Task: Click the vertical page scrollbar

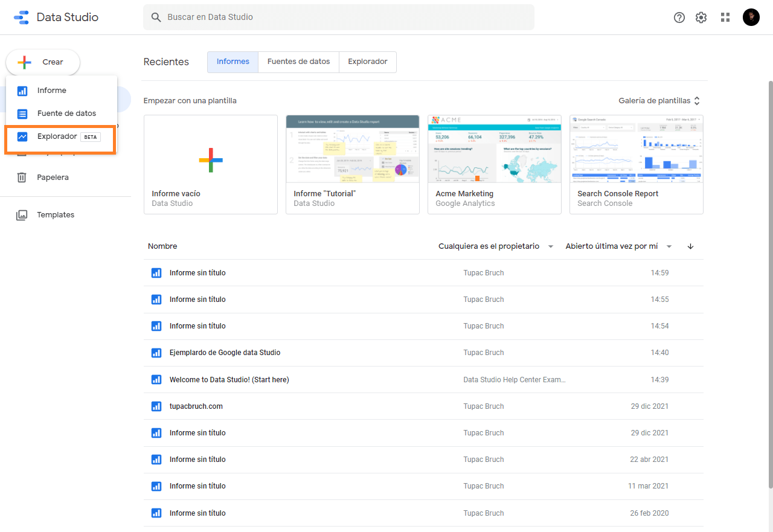Action: (x=769, y=284)
